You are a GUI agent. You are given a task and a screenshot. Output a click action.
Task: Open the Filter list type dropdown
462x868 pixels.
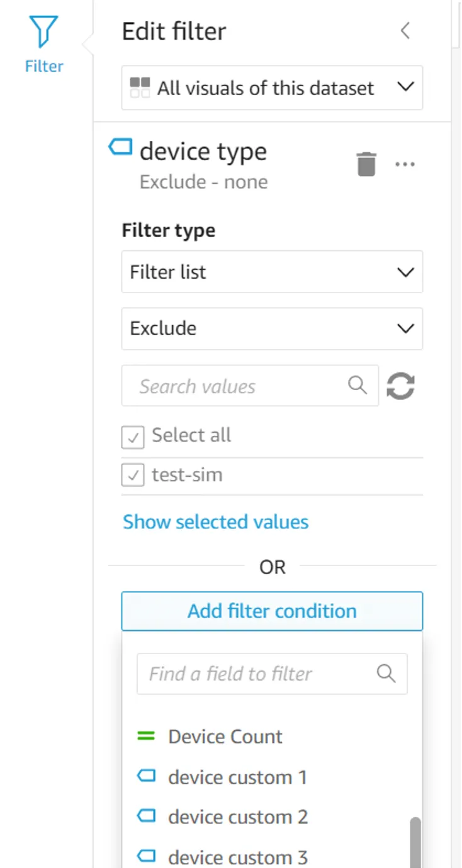(x=272, y=272)
